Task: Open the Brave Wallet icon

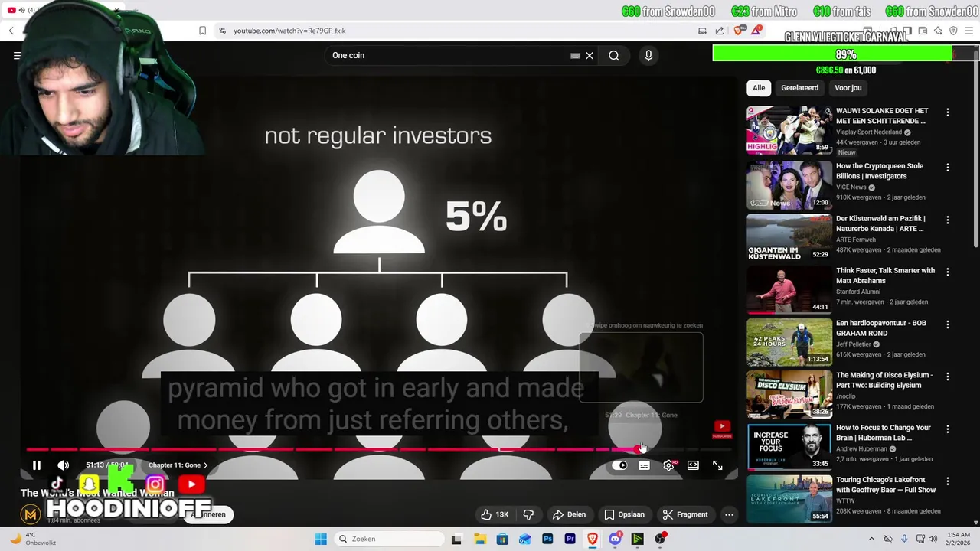Action: (923, 31)
